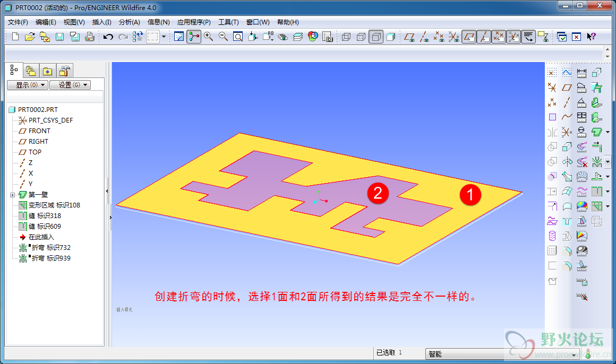Click the context help pointer icon
The height and width of the screenshot is (364, 616).
click(591, 37)
